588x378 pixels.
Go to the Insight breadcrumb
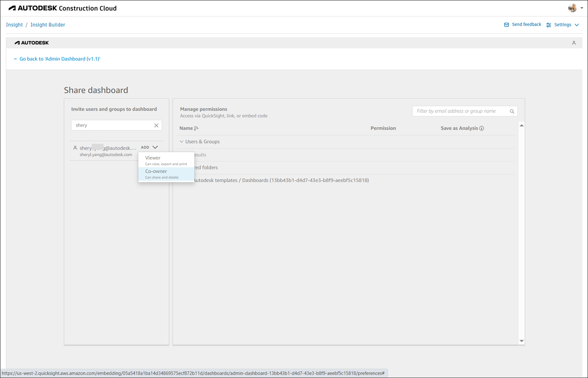(x=14, y=25)
